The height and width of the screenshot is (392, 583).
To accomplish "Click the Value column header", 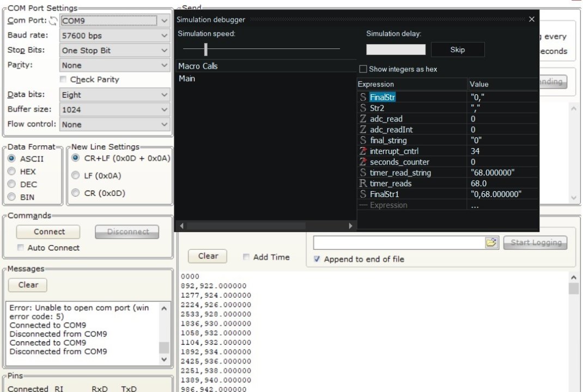I will coord(503,84).
